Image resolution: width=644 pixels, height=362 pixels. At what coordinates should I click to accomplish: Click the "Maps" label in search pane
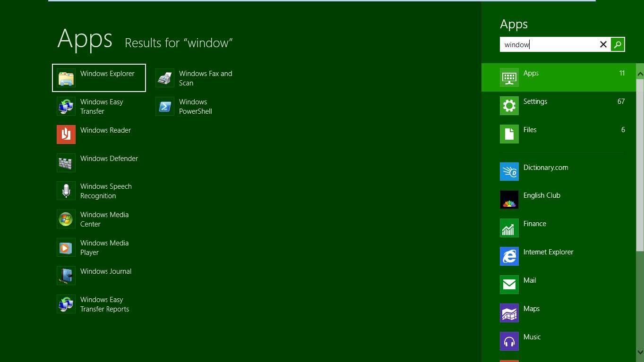(532, 309)
